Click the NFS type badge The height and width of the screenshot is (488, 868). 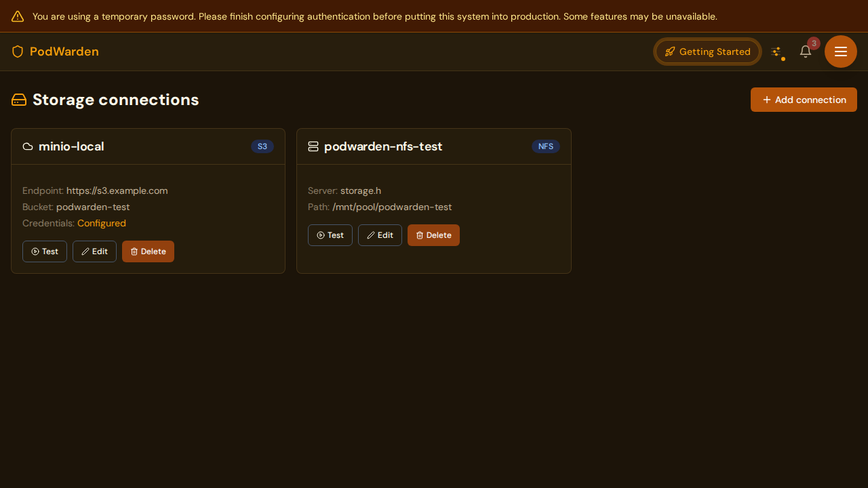click(546, 146)
